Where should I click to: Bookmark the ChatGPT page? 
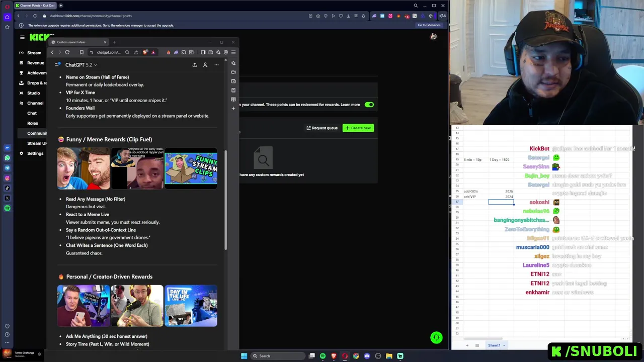(82, 52)
